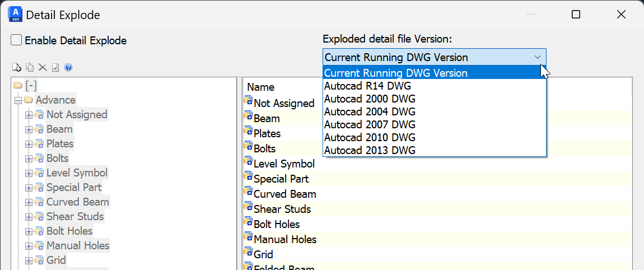Choose Autocad R14 DWG from list
Image resolution: width=644 pixels, height=270 pixels.
pos(367,86)
